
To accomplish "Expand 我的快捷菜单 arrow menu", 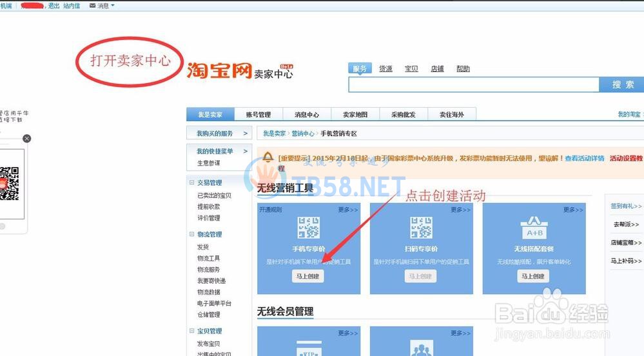I will pyautogui.click(x=245, y=151).
